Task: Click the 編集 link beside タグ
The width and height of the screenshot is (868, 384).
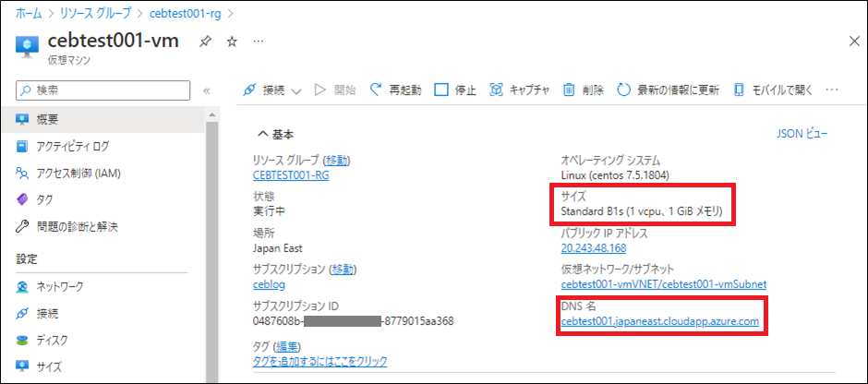Action: (x=287, y=347)
